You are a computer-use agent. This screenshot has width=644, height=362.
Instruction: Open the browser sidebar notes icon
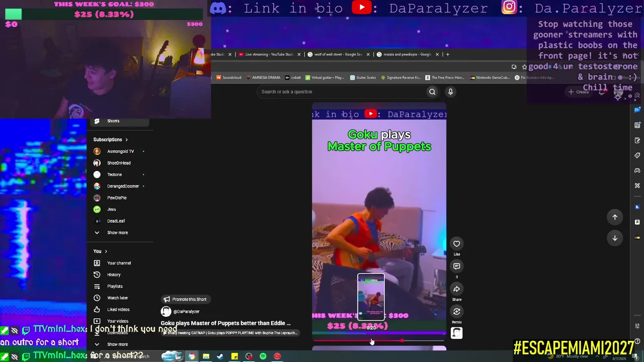coord(637,140)
